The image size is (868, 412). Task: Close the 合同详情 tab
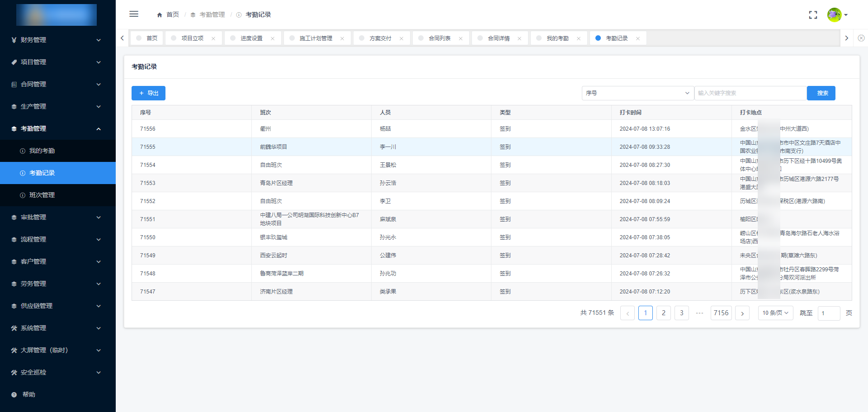click(519, 38)
